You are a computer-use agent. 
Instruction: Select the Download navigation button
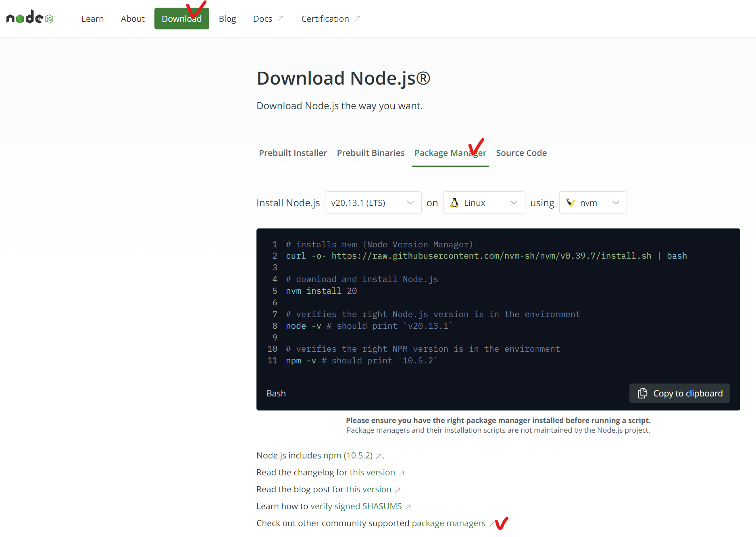[182, 19]
